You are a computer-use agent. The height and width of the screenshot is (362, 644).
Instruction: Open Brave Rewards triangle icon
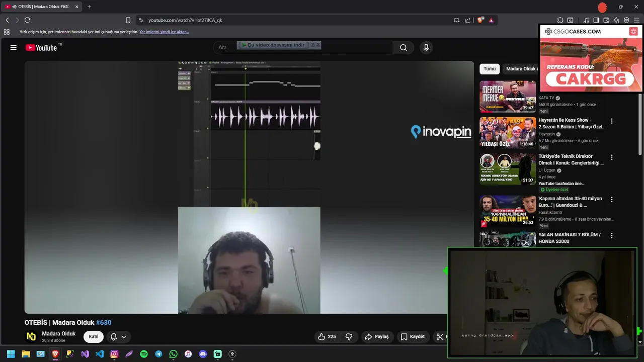coord(491,20)
